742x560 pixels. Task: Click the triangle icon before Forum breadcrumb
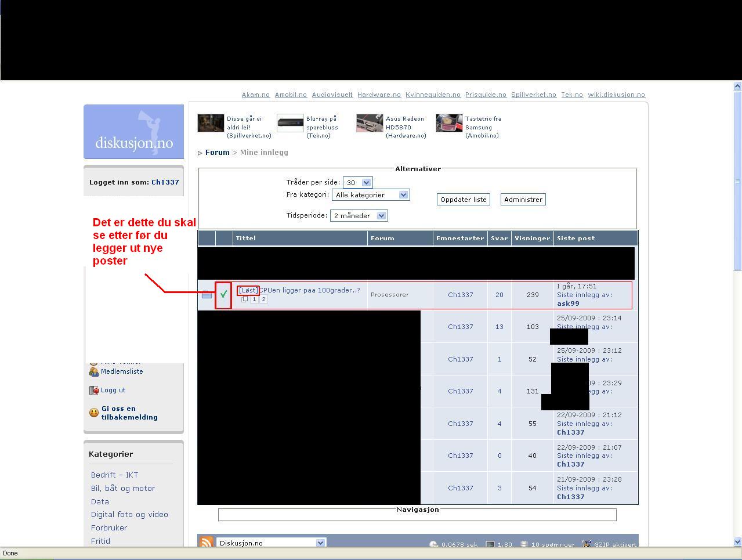[200, 153]
